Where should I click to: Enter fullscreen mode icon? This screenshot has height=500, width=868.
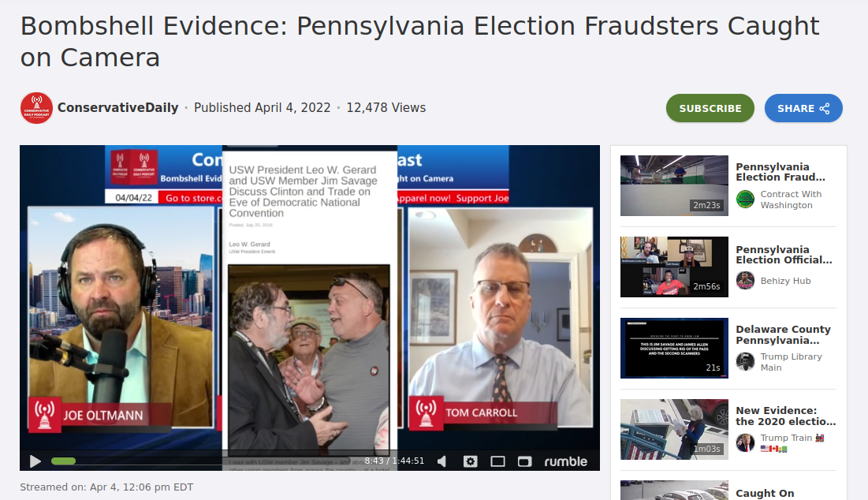525,461
